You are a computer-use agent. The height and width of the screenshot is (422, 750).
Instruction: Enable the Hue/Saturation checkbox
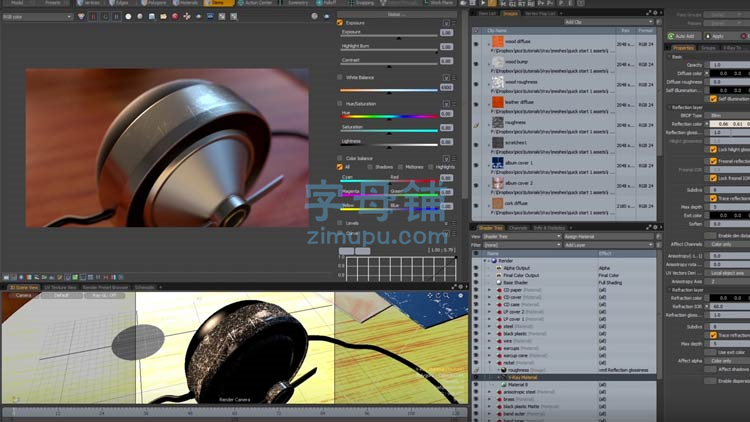340,103
